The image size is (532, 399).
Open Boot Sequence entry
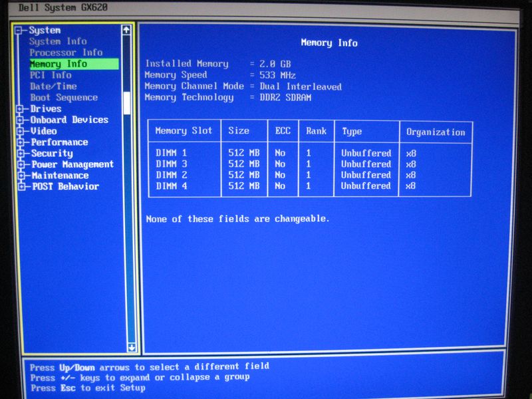(x=64, y=97)
